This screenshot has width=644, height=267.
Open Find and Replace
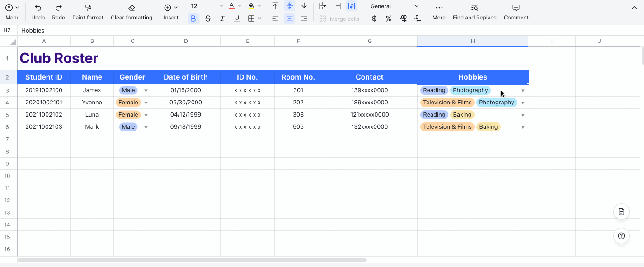[474, 8]
